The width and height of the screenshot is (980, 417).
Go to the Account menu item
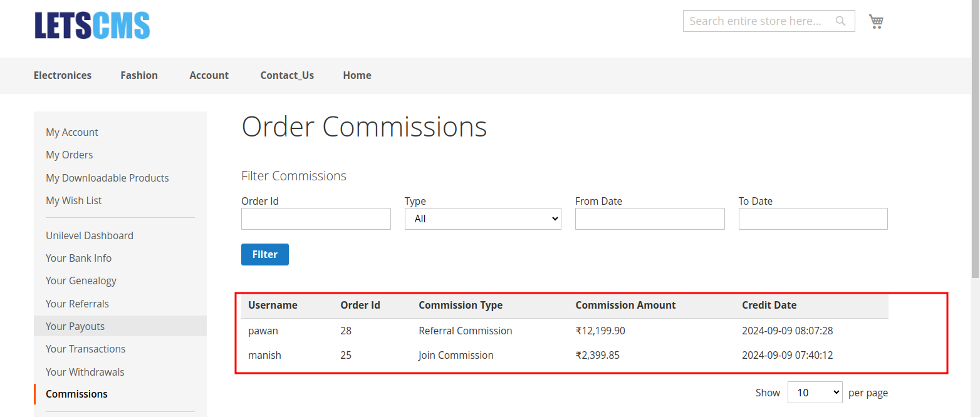pyautogui.click(x=209, y=75)
